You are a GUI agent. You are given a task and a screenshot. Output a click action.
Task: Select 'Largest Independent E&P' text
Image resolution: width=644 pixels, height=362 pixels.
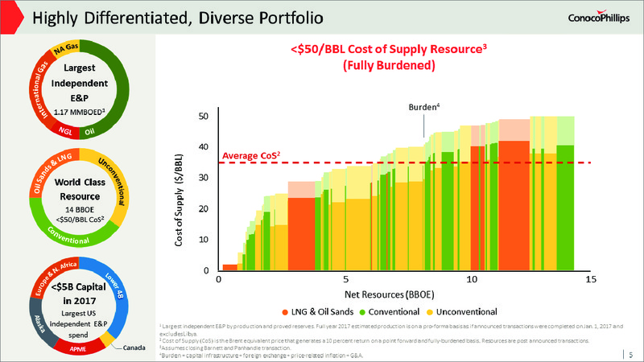click(79, 83)
